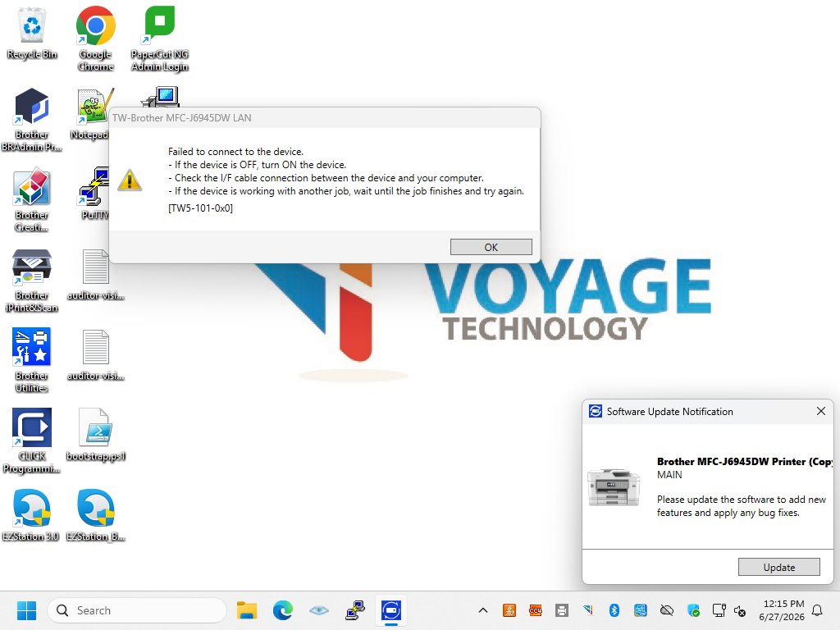The width and height of the screenshot is (840, 630).
Task: Open the red CC4 tray icon
Action: [535, 610]
